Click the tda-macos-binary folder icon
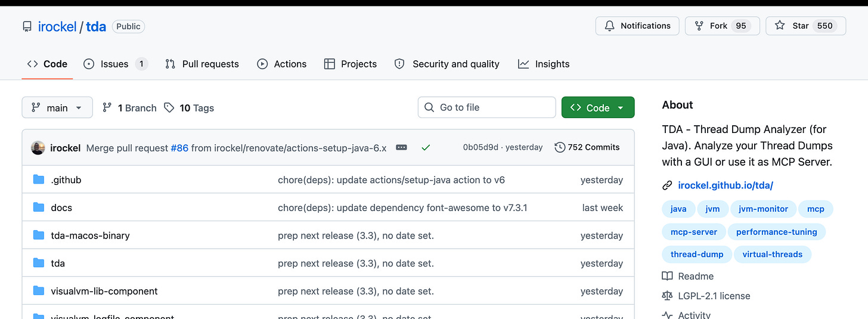 (x=39, y=235)
